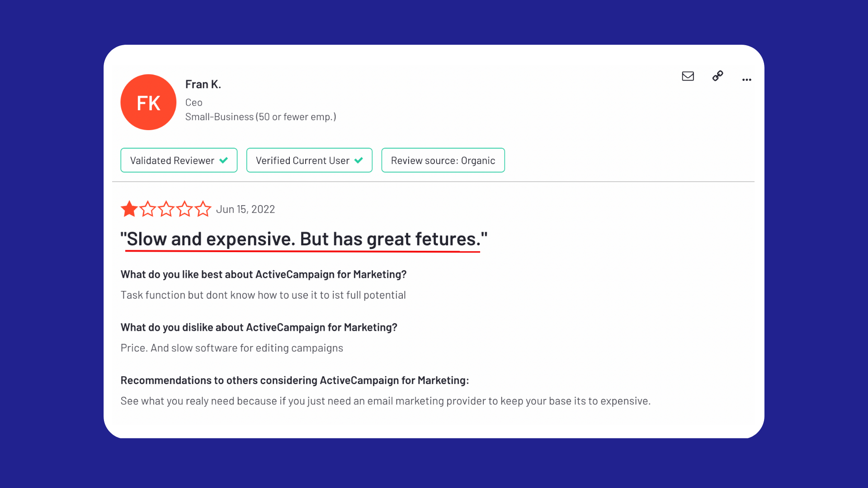
Task: Open reviewer Fran K.'s profile name
Action: pyautogui.click(x=203, y=84)
